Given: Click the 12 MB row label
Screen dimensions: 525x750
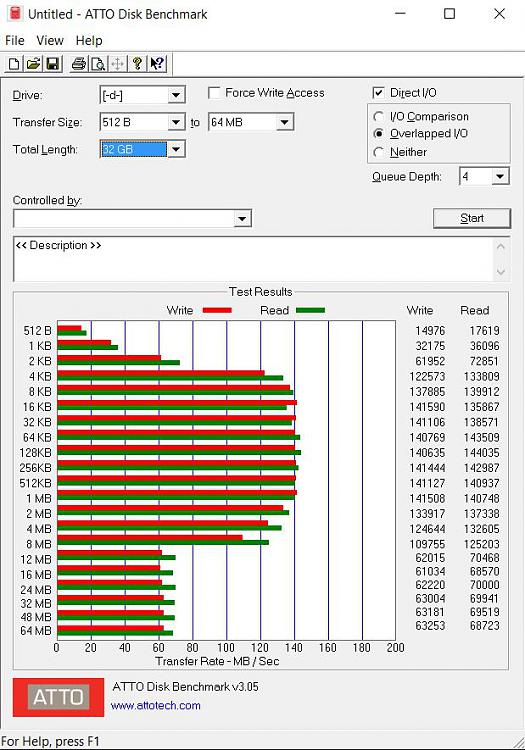Looking at the screenshot, I should click(x=36, y=560).
